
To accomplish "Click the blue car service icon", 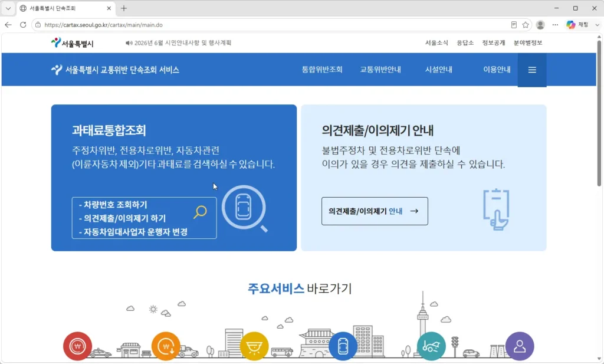I will [343, 346].
